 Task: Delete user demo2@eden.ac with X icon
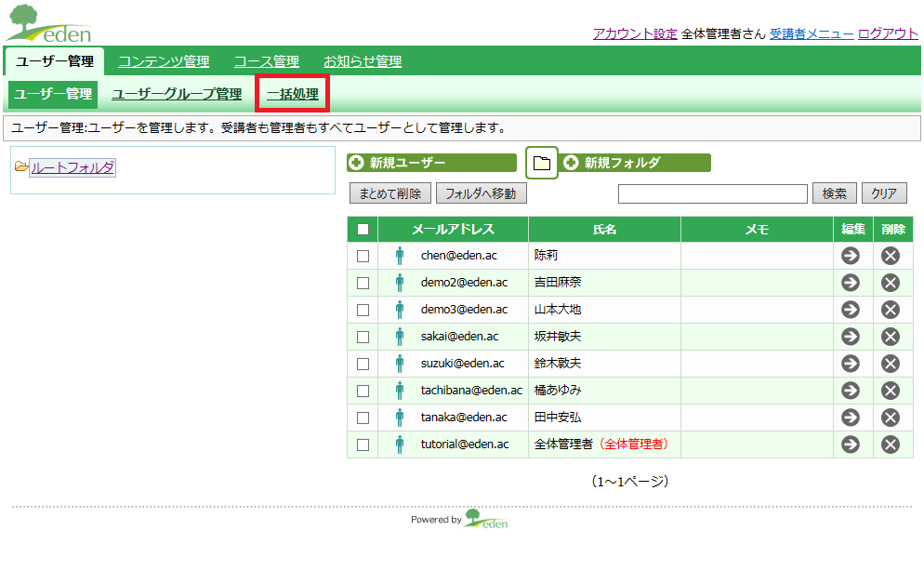pos(891,283)
